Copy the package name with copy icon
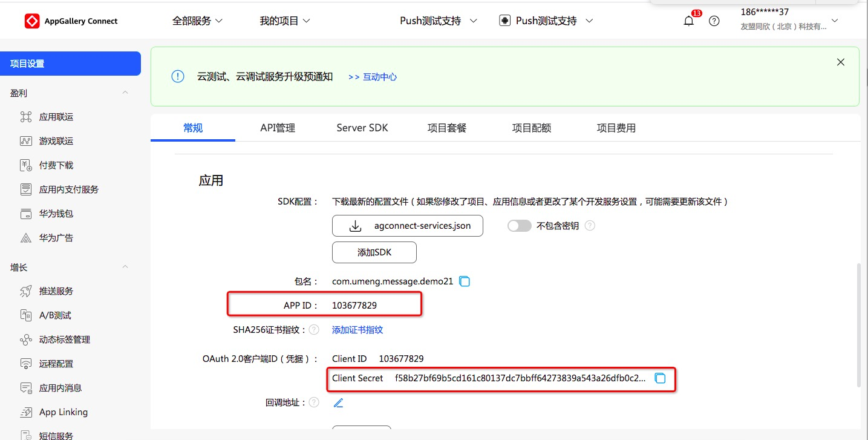Viewport: 868px width, 440px height. 465,281
